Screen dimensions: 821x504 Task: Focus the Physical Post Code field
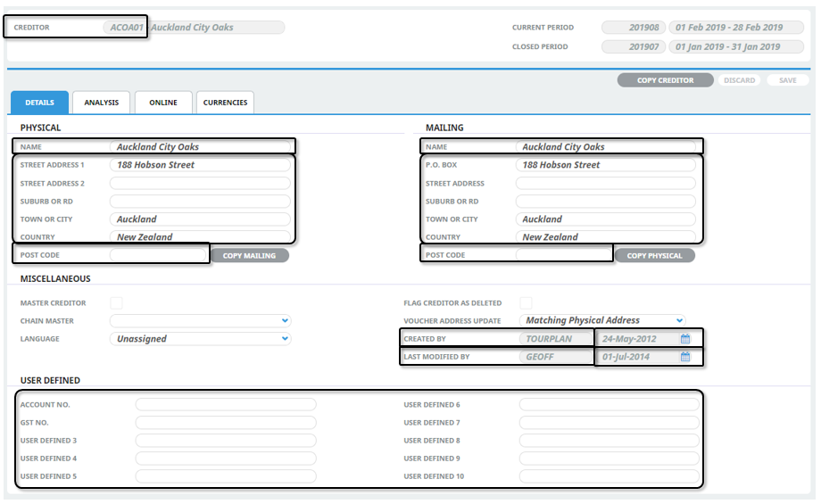point(159,255)
